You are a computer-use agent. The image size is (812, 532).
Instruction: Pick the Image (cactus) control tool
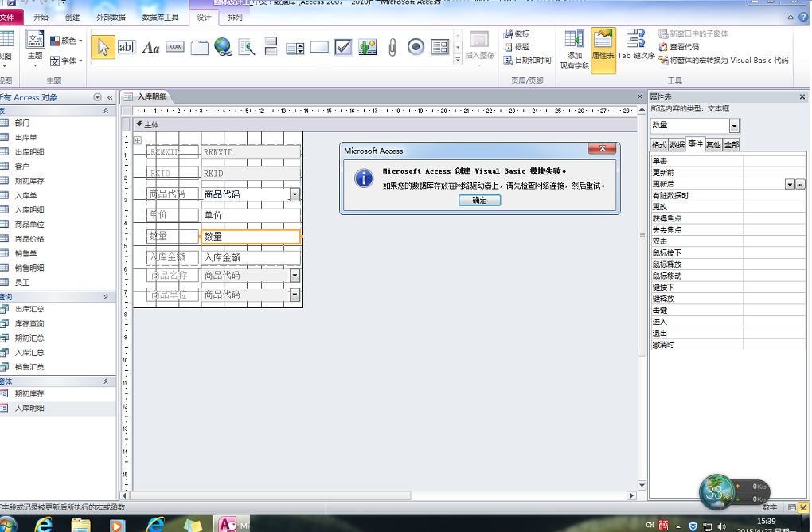click(367, 47)
